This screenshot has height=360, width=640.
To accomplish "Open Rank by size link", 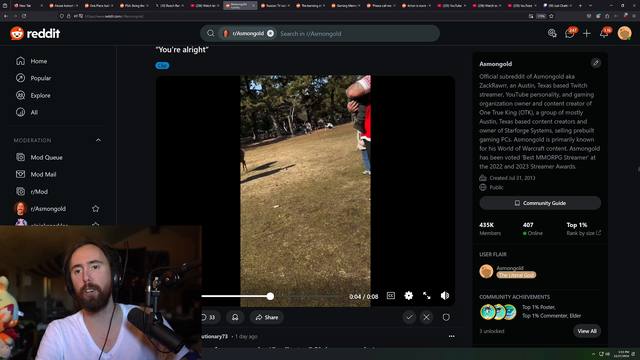I will [x=583, y=233].
